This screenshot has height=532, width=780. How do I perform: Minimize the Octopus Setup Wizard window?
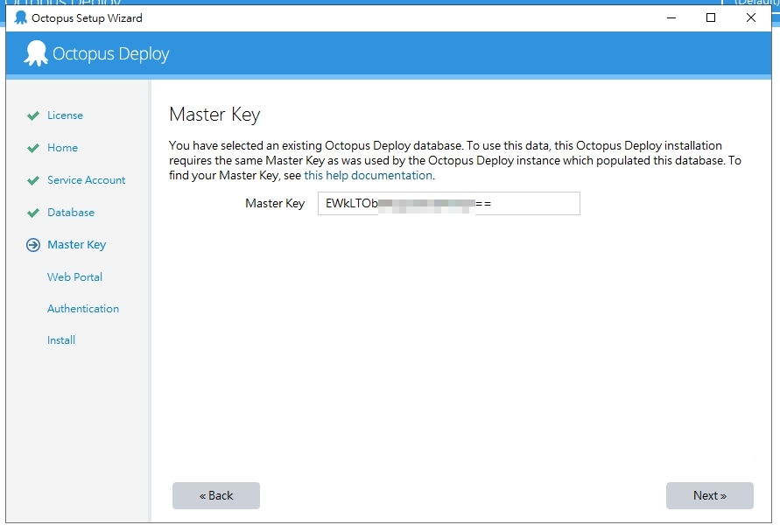point(671,17)
